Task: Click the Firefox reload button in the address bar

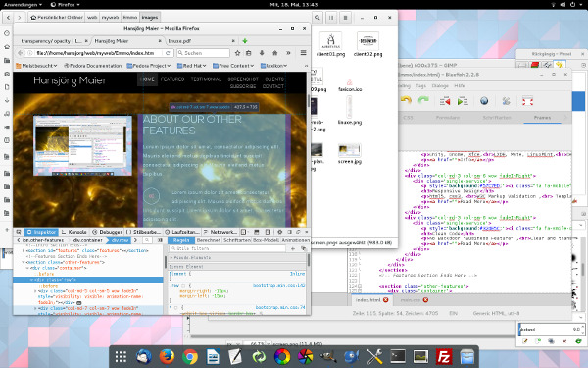Action: tap(168, 53)
